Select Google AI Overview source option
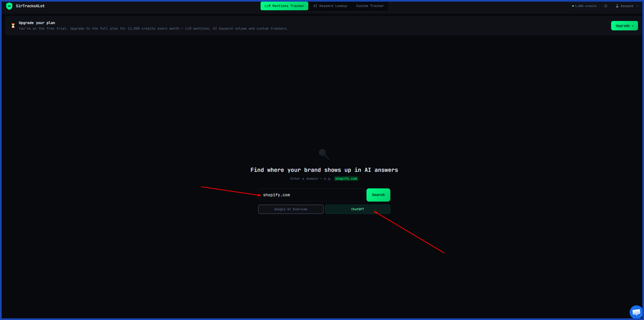Image resolution: width=644 pixels, height=320 pixels. click(x=291, y=209)
